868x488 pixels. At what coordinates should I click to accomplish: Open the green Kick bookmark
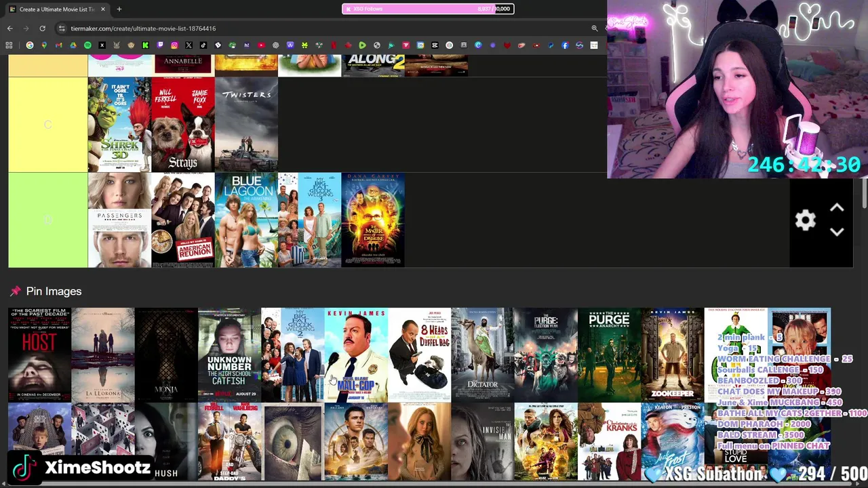click(145, 45)
